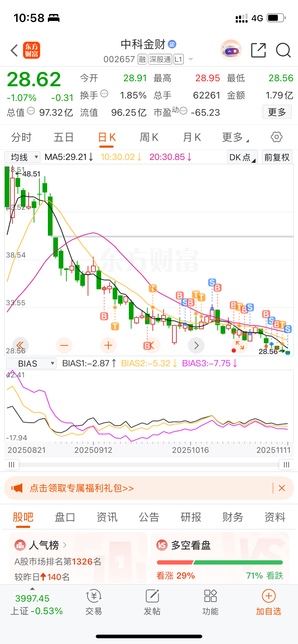This screenshot has height=644, width=298.
Task: Switch to 周K chart tab
Action: click(x=149, y=137)
